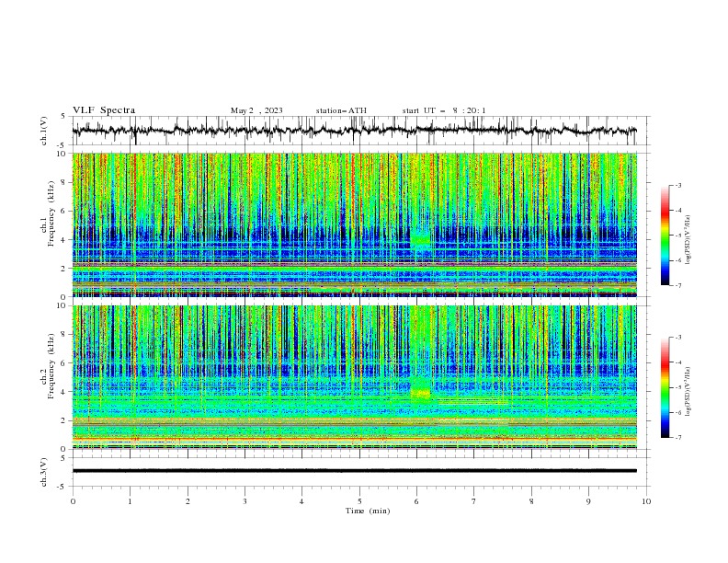Image resolution: width=728 pixels, height=563 pixels.
Task: Click the "-3" tick on ch.1 color bar
Action: [677, 185]
